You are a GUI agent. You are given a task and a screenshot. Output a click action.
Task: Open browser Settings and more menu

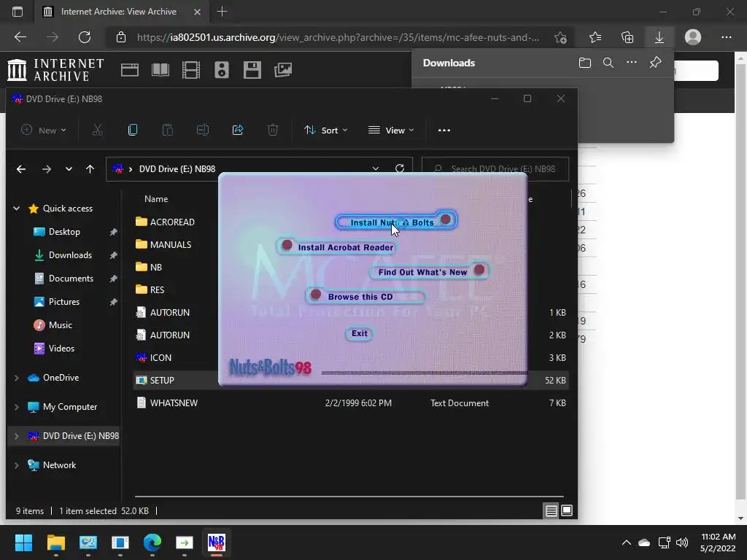(x=726, y=37)
